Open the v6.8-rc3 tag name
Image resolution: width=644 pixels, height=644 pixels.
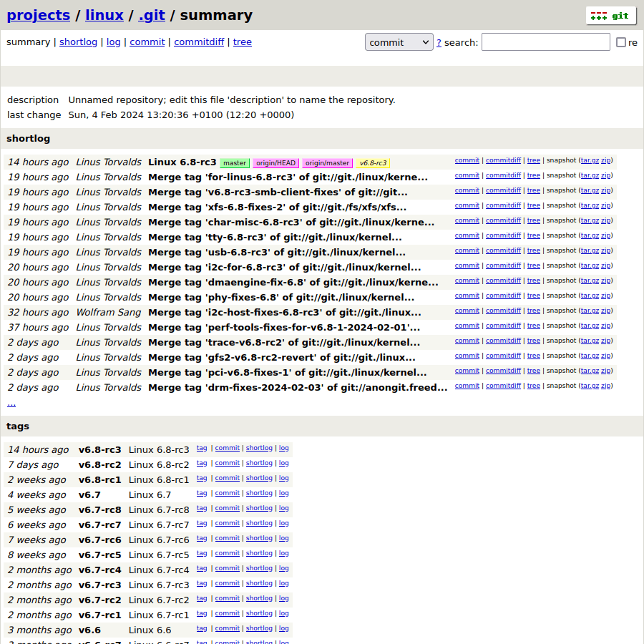[x=99, y=450]
